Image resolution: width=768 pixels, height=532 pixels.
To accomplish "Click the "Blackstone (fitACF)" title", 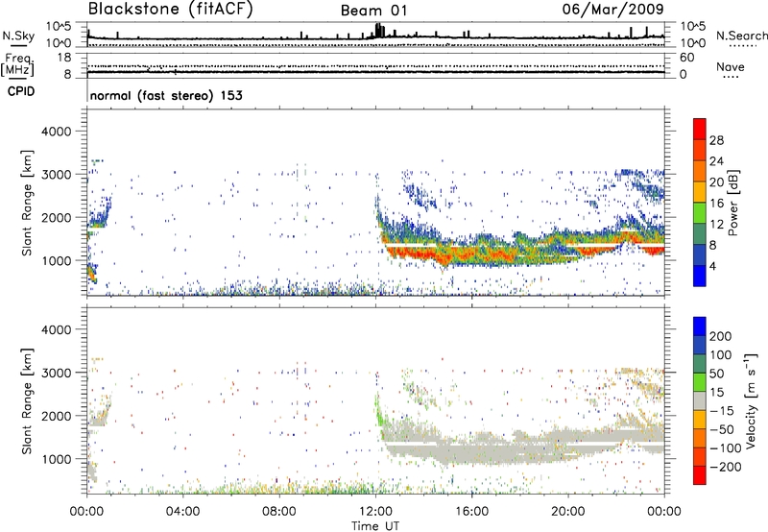I will coord(171,10).
